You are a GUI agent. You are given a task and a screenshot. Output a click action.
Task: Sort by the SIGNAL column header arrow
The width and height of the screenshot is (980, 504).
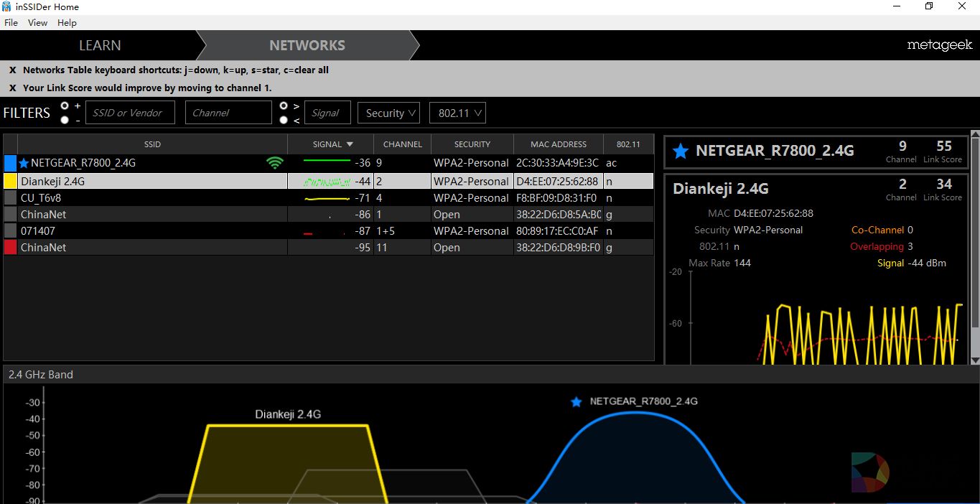click(350, 144)
